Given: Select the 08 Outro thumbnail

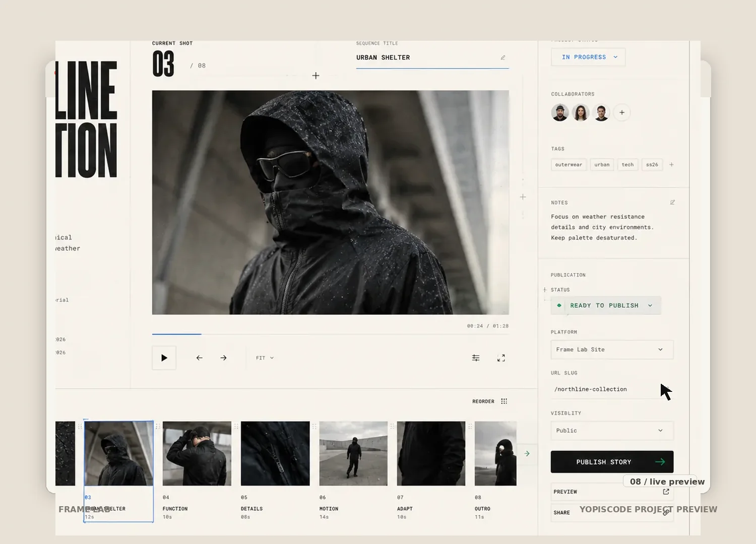Looking at the screenshot, I should (495, 453).
